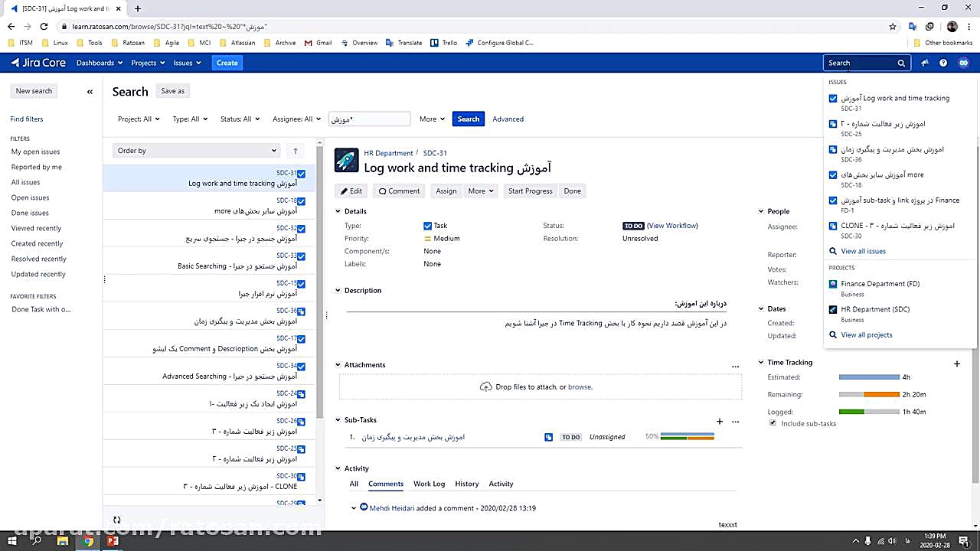Click the quick Search box in header
This screenshot has height=551, width=980.
click(x=867, y=63)
